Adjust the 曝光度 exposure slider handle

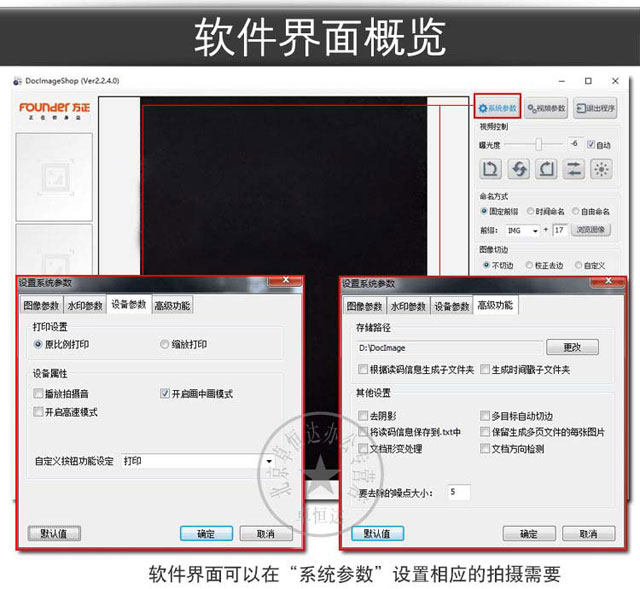(539, 144)
